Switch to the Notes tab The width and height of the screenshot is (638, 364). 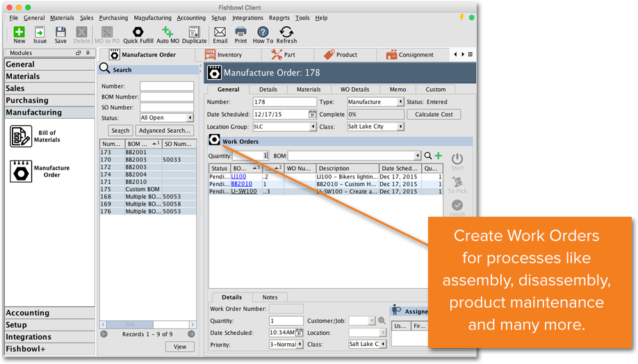[270, 297]
